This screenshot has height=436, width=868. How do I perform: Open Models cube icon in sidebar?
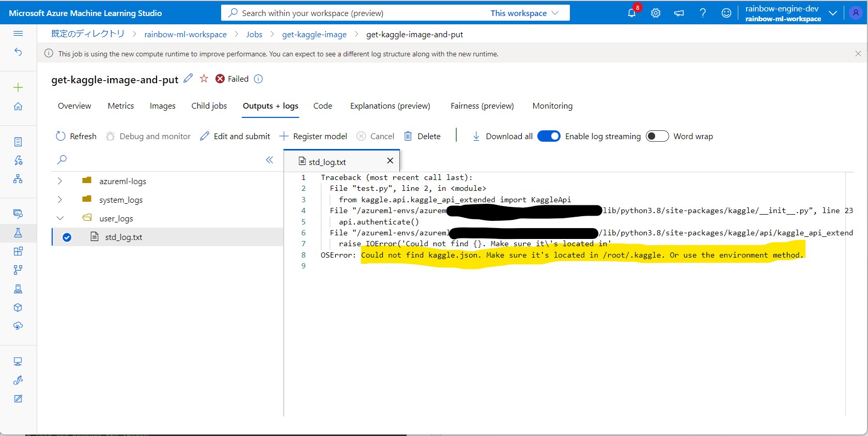18,307
